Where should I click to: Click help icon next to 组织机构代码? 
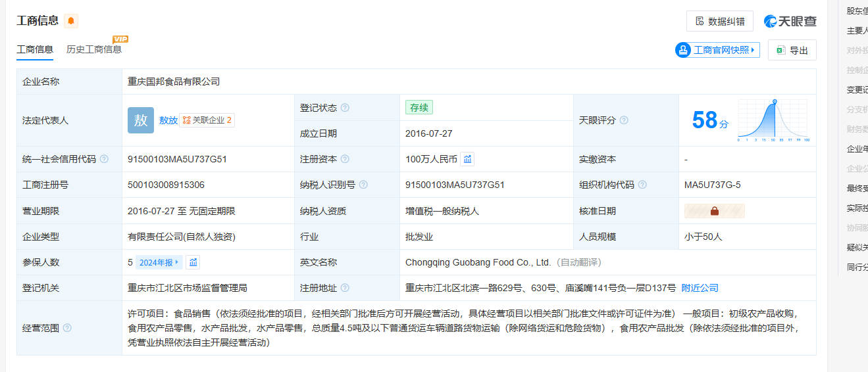(x=642, y=185)
